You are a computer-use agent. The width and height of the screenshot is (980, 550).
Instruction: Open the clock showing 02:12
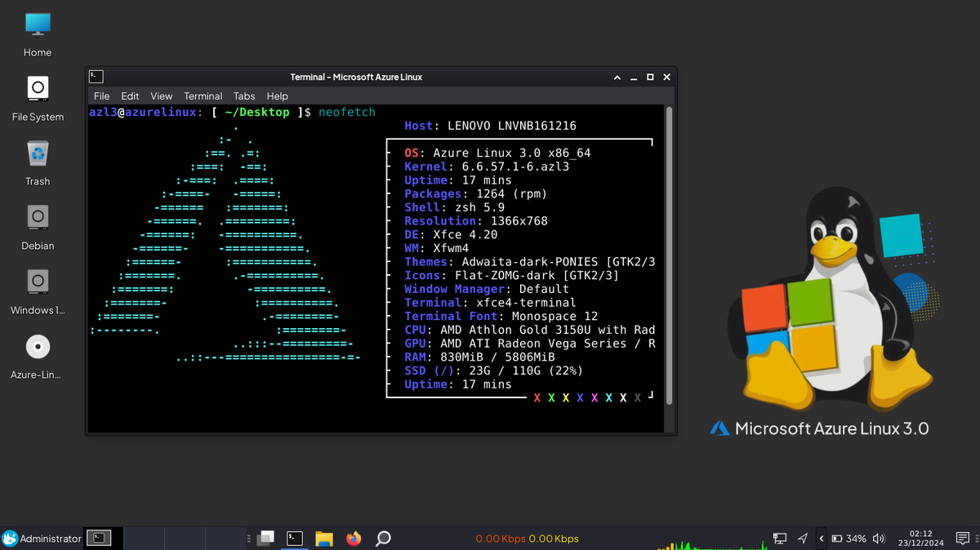pos(920,538)
